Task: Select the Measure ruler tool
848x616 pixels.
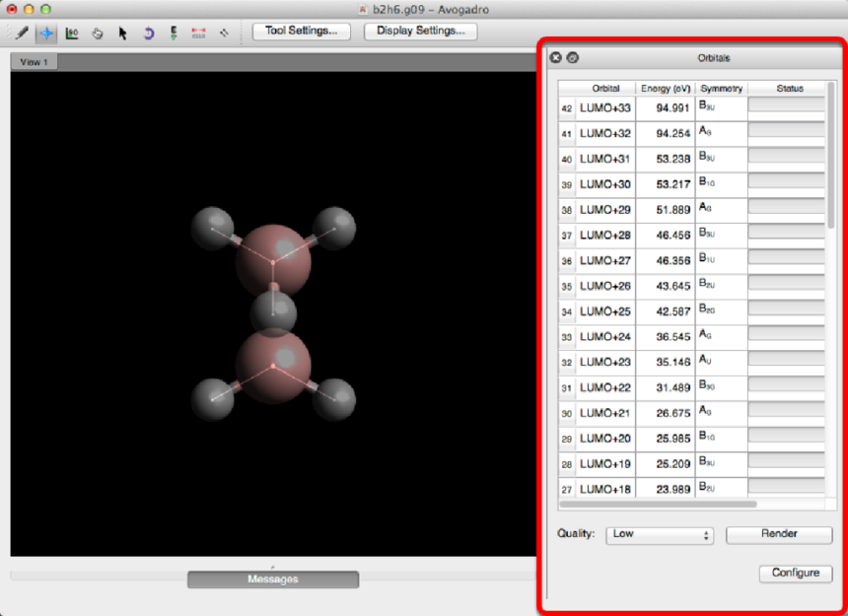Action: (199, 33)
